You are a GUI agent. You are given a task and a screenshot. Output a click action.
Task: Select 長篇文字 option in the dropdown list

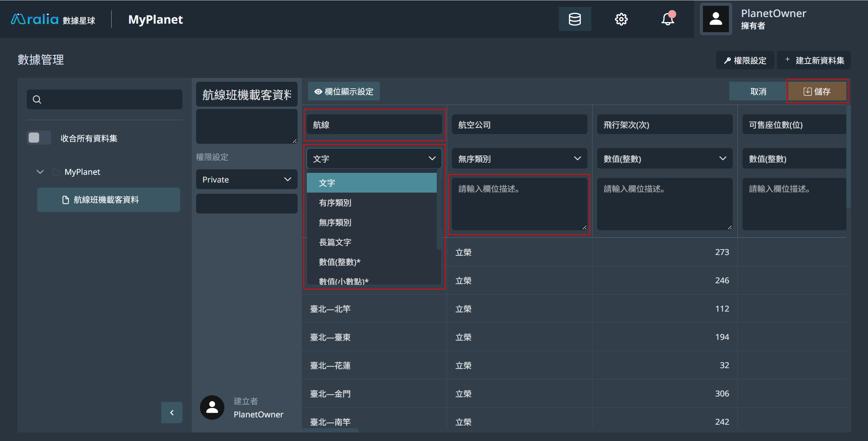[x=372, y=242]
